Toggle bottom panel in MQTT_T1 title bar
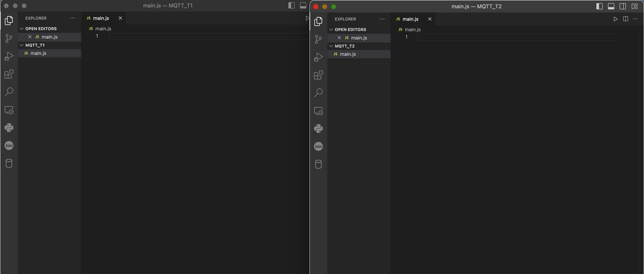644x274 pixels. coord(303,6)
